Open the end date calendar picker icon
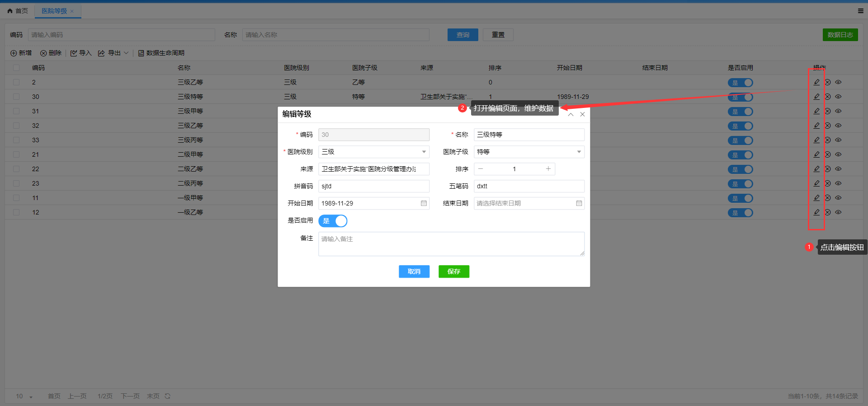This screenshot has width=868, height=406. click(579, 203)
